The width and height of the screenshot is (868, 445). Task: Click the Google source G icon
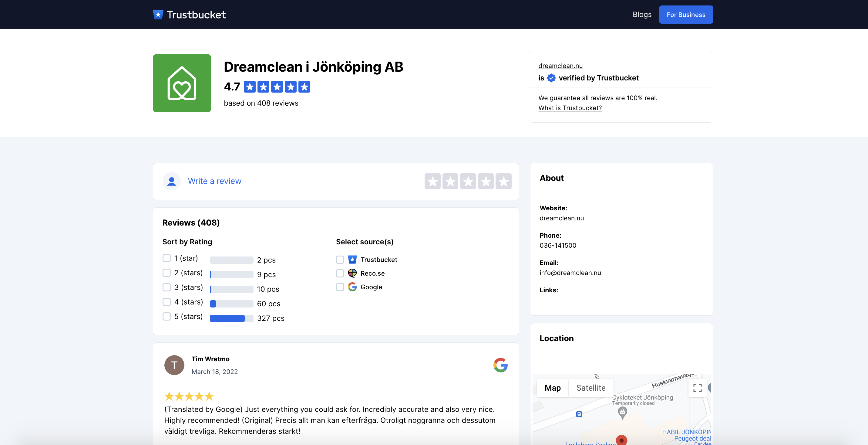(352, 287)
